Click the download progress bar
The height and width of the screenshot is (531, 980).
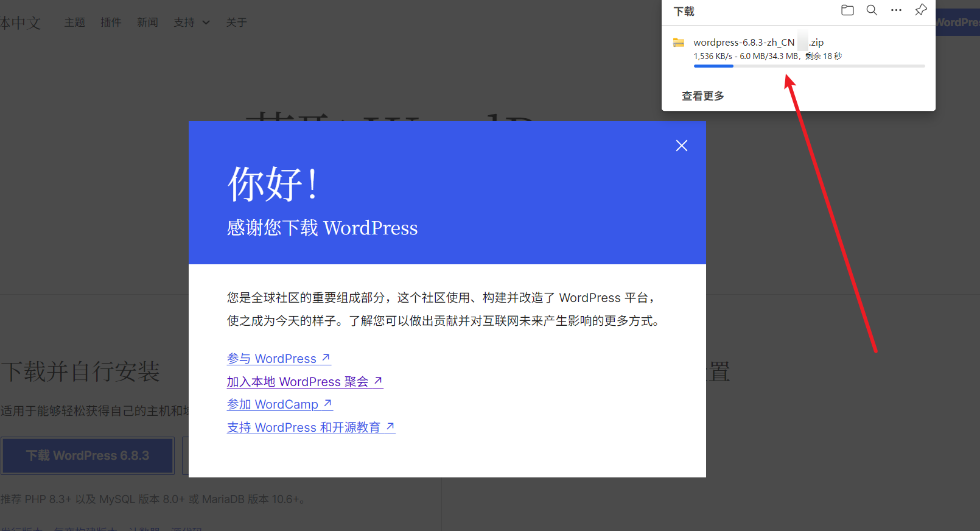tap(809, 66)
